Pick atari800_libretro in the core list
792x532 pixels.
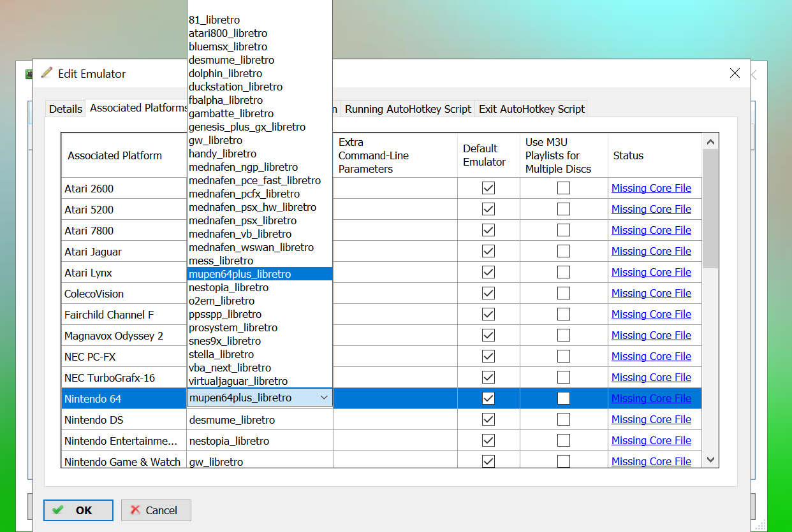[x=260, y=33]
